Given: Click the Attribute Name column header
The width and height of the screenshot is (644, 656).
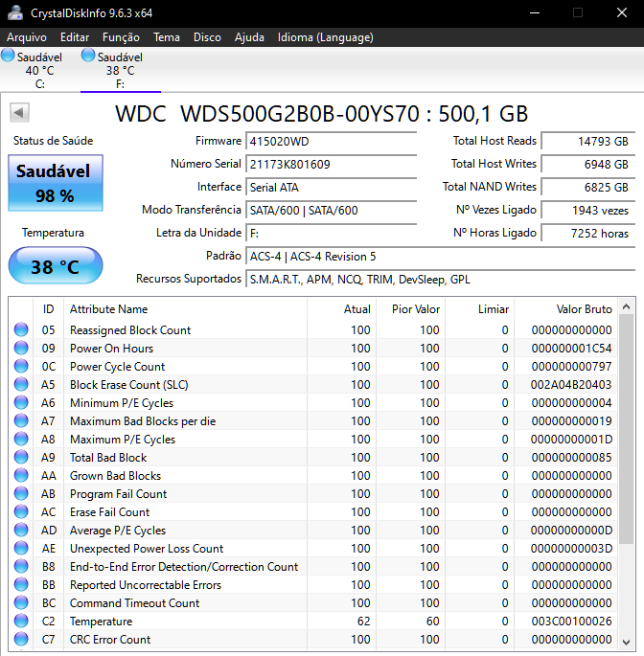Looking at the screenshot, I should [185, 309].
